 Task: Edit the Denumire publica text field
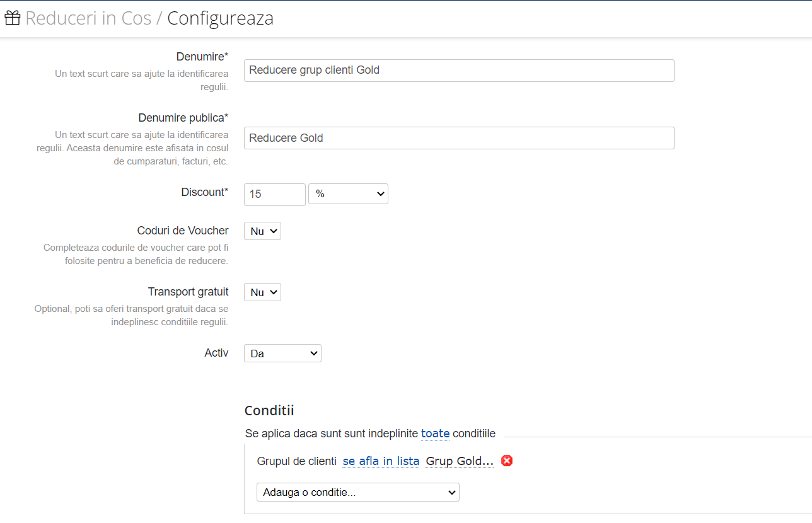pyautogui.click(x=459, y=138)
